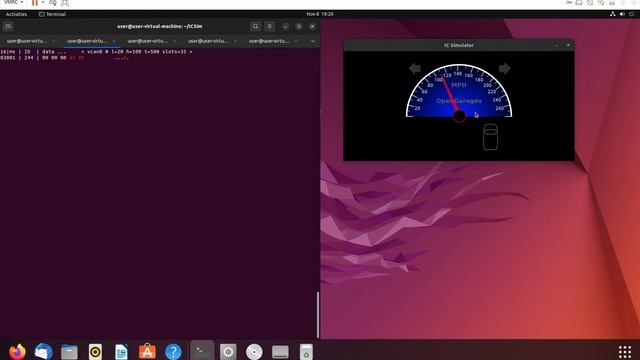640x360 pixels.
Task: Open Ubuntu Software store icon
Action: [147, 351]
